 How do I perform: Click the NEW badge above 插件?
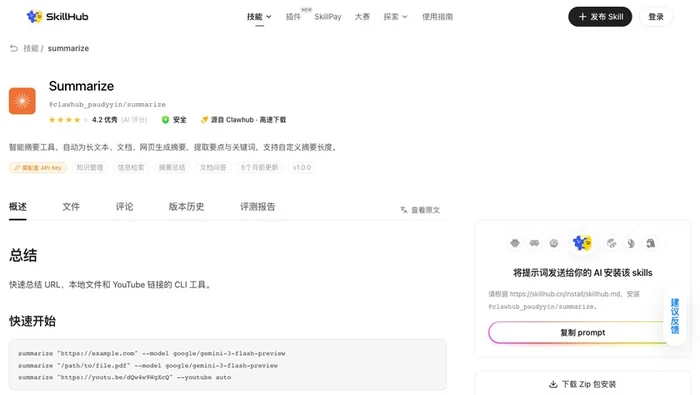pos(306,9)
